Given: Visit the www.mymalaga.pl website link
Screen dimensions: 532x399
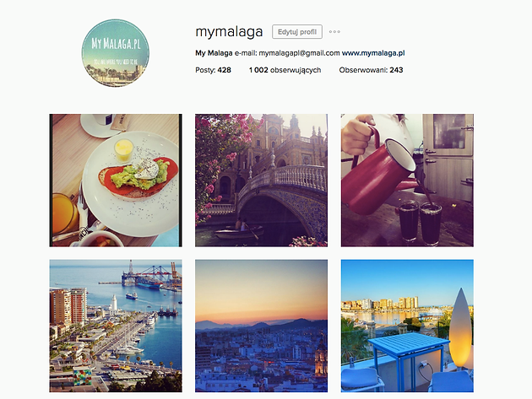Looking at the screenshot, I should pos(373,53).
